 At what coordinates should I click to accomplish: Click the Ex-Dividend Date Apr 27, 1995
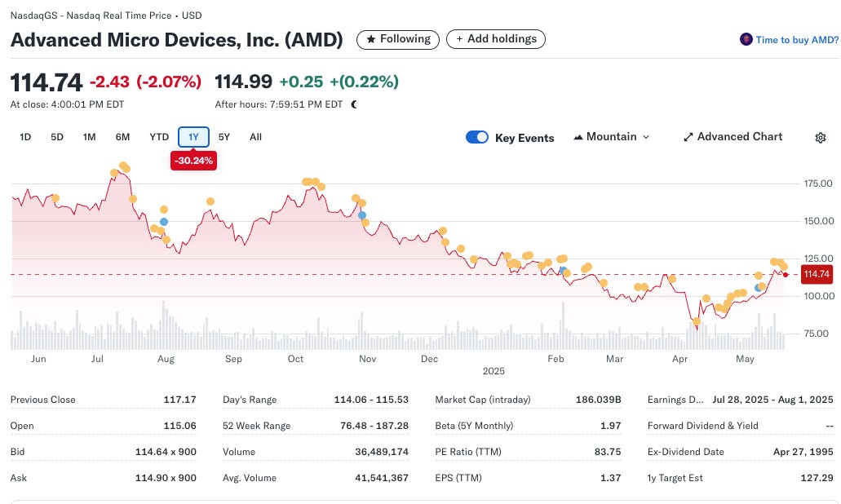click(x=803, y=452)
